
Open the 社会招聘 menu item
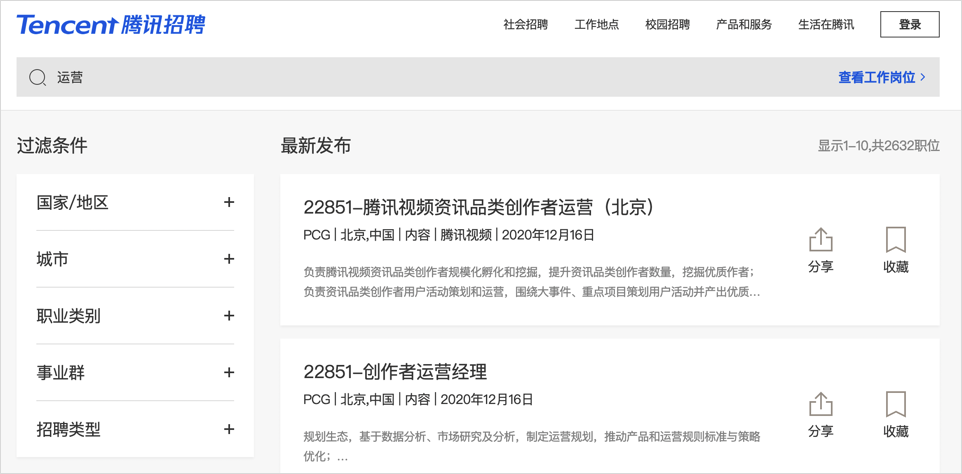(525, 25)
